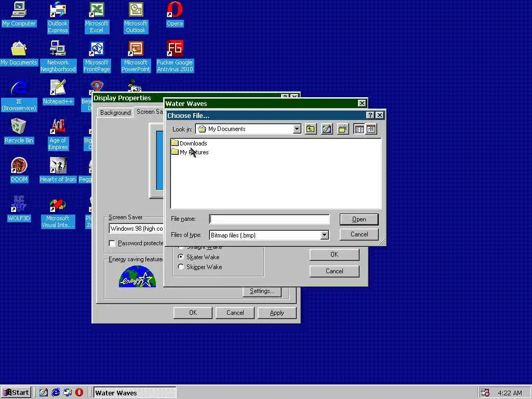The width and height of the screenshot is (532, 399).
Task: Click the taskbar clock
Action: 510,393
